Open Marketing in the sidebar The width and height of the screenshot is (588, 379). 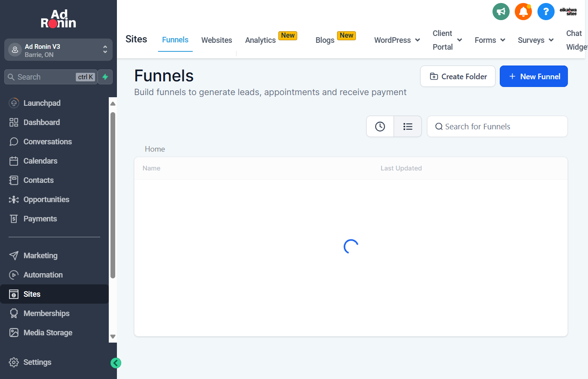(54, 256)
